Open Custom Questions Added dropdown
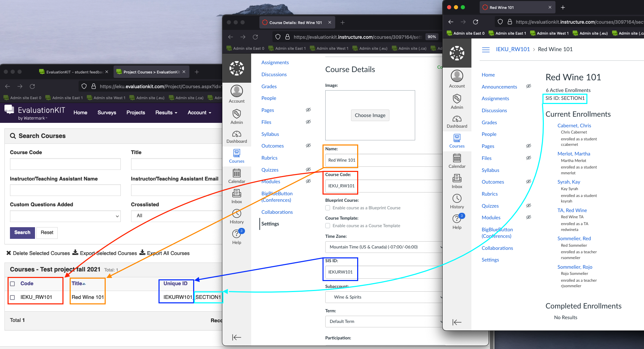This screenshot has height=349, width=644. click(x=65, y=216)
